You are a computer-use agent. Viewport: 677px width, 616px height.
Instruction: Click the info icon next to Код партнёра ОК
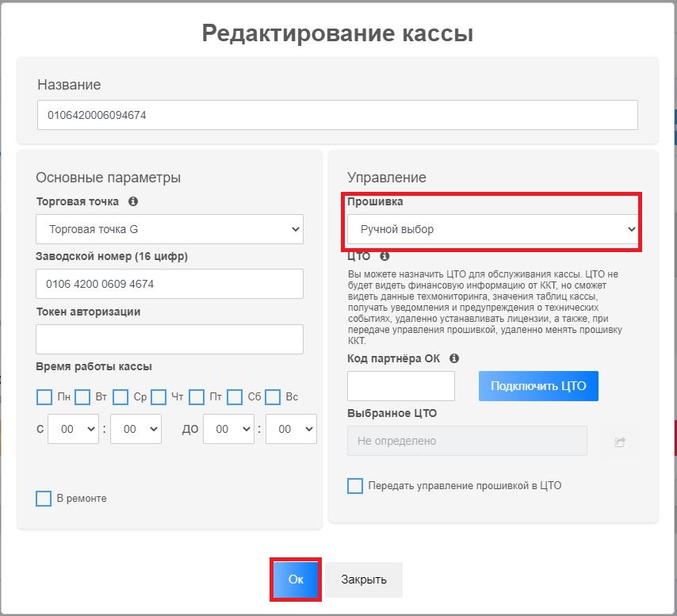coord(454,358)
